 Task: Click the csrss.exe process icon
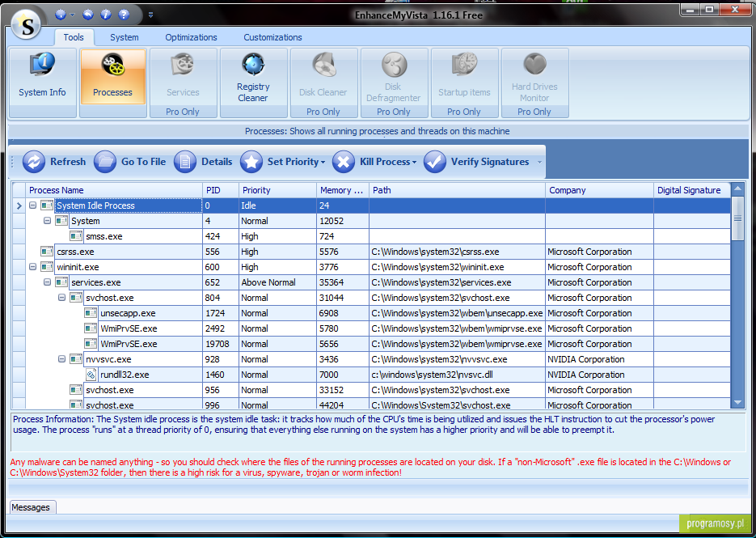pos(47,252)
